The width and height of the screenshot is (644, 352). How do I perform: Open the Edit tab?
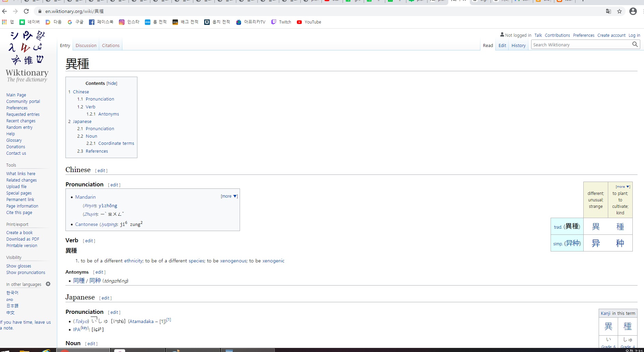(x=502, y=45)
